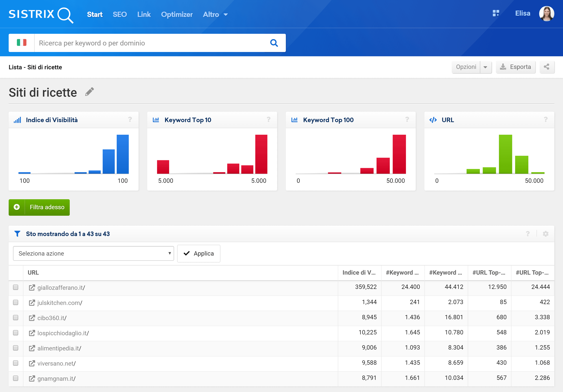Open lospicchiodaglio.it external link icon

pos(32,333)
